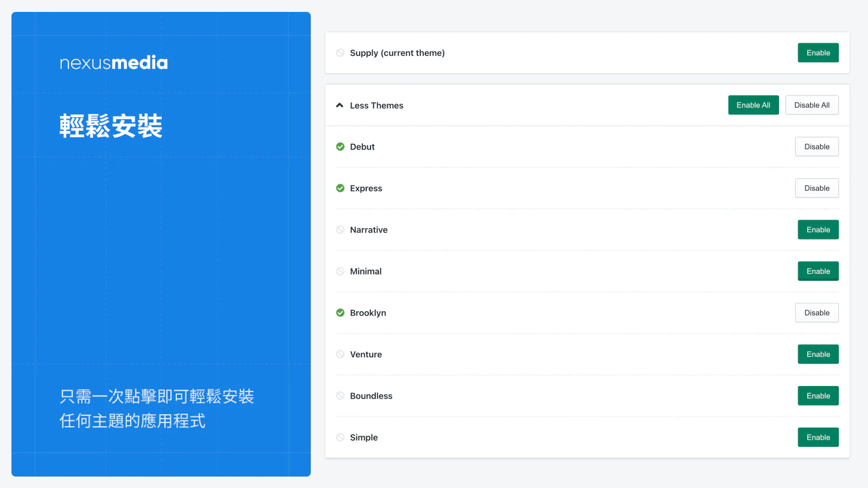Select the Express theme name
Viewport: 868px width, 488px height.
click(x=366, y=188)
